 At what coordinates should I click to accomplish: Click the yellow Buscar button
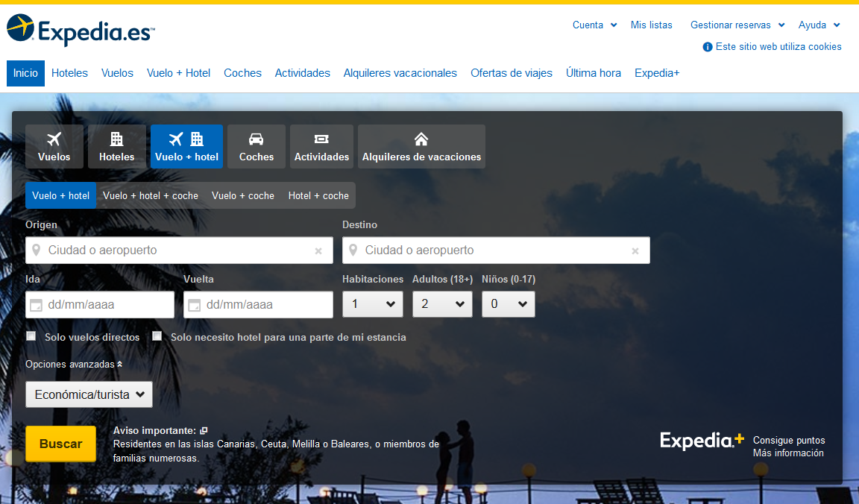61,444
